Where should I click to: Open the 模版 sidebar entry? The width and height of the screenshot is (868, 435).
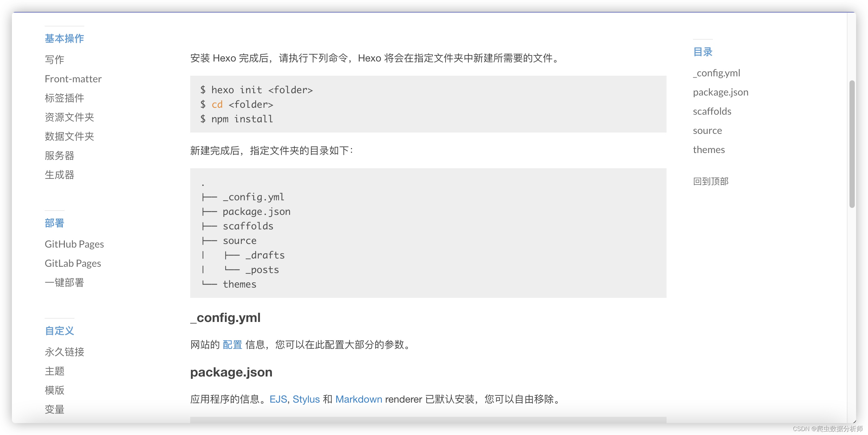point(54,390)
